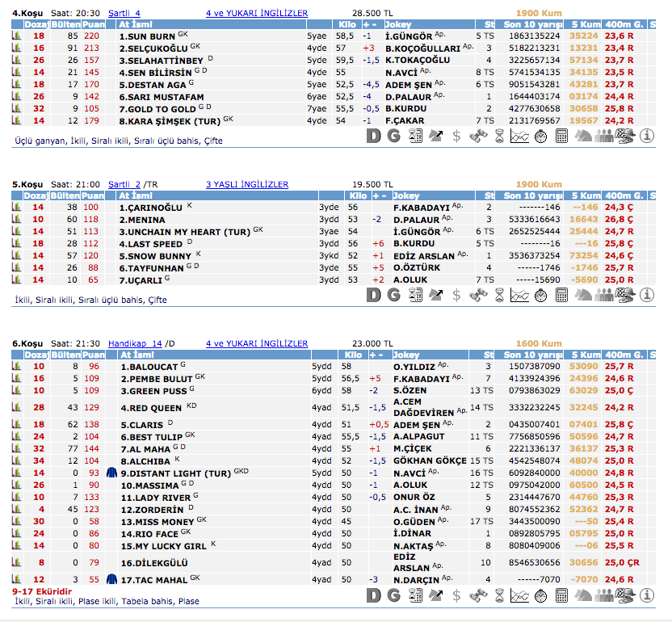Open the binoculars icon under race 5
The image size is (672, 622).
click(478, 295)
